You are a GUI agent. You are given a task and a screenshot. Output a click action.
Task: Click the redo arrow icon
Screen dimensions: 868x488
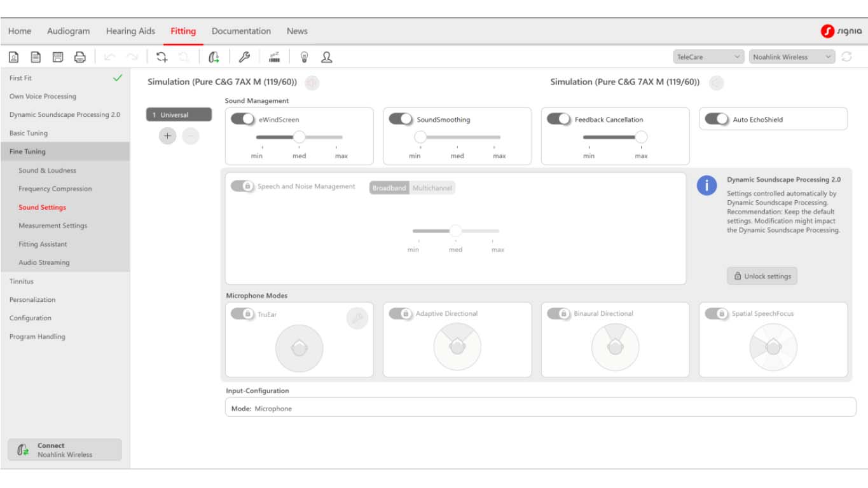point(132,57)
